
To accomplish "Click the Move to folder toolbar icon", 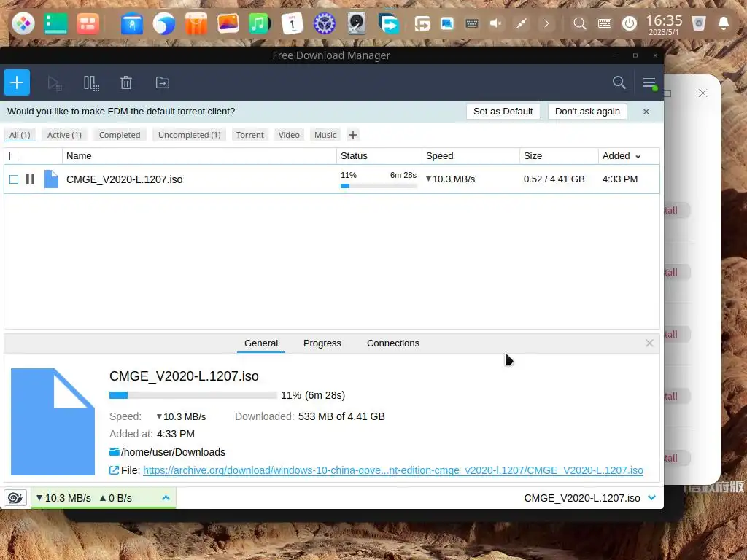I will point(163,83).
